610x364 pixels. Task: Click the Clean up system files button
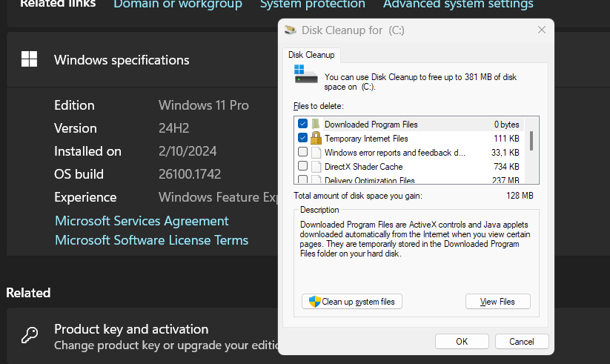[352, 302]
